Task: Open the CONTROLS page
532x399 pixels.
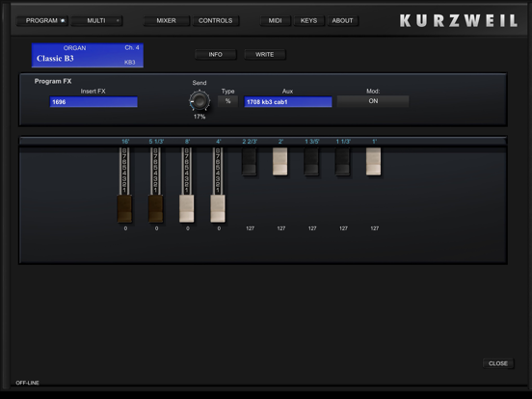Action: [x=216, y=20]
